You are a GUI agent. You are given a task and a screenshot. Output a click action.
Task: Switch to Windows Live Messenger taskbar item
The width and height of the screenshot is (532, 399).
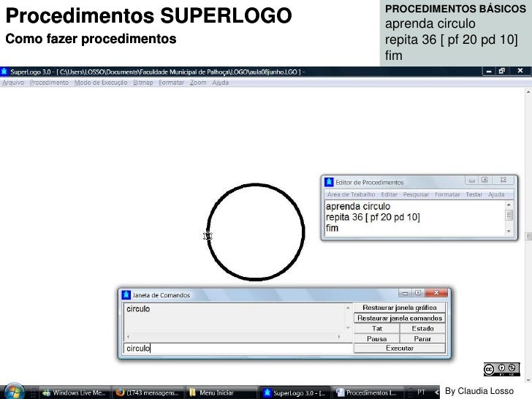(75, 392)
